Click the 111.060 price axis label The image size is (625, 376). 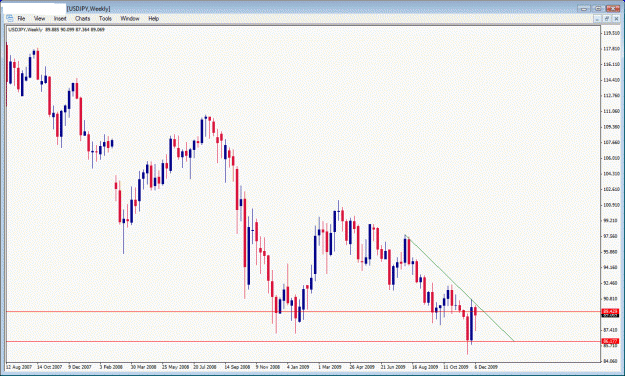611,111
